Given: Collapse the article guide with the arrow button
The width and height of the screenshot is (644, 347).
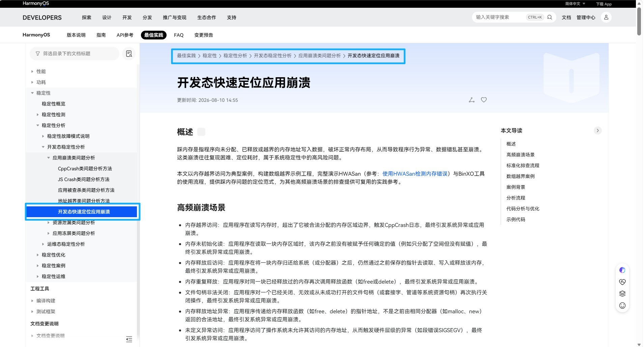Looking at the screenshot, I should coord(598,131).
